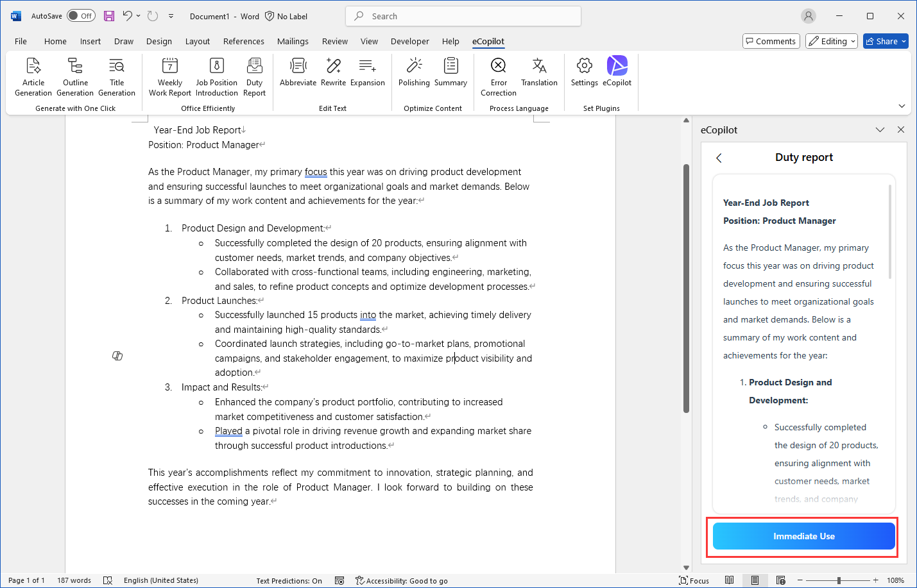
Task: Select the Rewrite tool
Action: pyautogui.click(x=333, y=72)
